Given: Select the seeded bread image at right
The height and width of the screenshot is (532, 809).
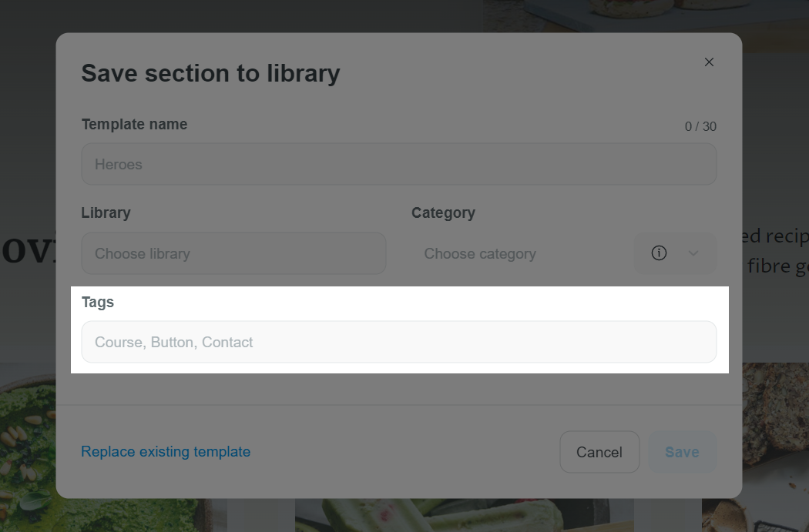Looking at the screenshot, I should pos(775,447).
